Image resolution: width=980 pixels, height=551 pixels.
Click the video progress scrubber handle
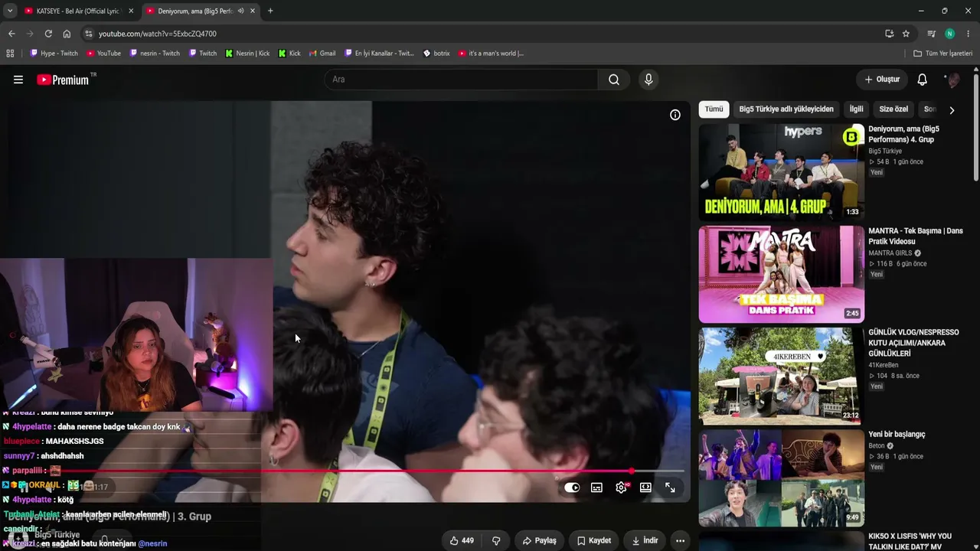click(x=632, y=471)
